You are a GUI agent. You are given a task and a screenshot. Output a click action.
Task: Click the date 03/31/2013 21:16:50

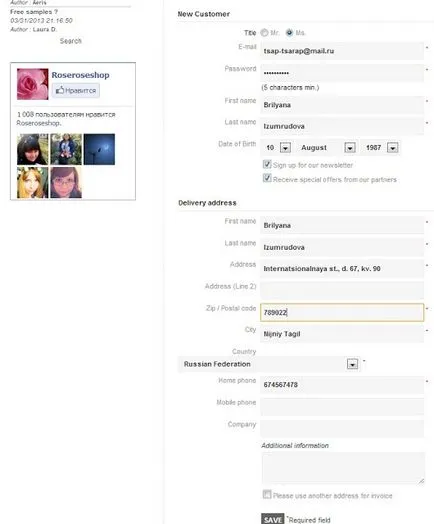pos(41,20)
